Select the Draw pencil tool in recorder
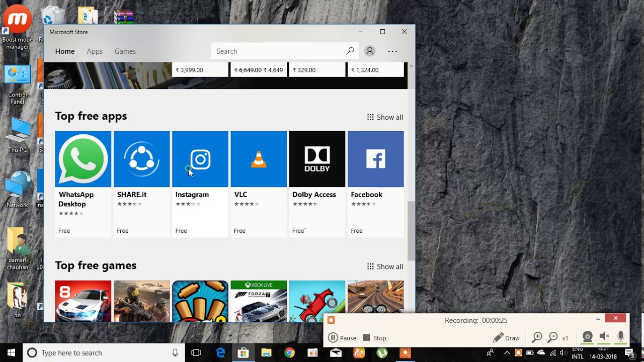The width and height of the screenshot is (644, 362). pos(506,338)
